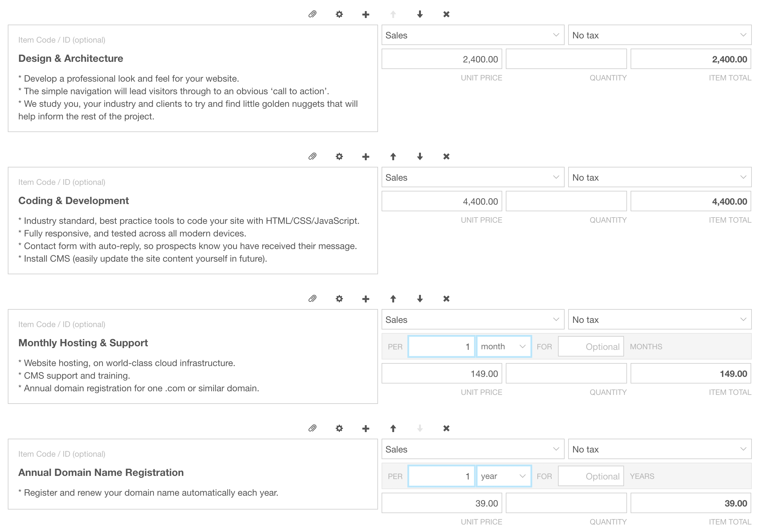Edit the Annual Domain Name Registration title
This screenshot has height=532, width=759.
tap(101, 473)
